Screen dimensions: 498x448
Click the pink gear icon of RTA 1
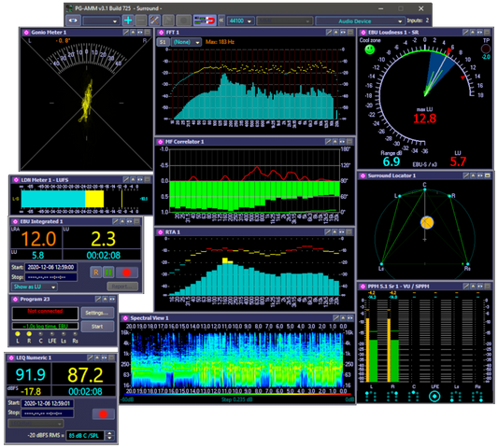coord(160,232)
